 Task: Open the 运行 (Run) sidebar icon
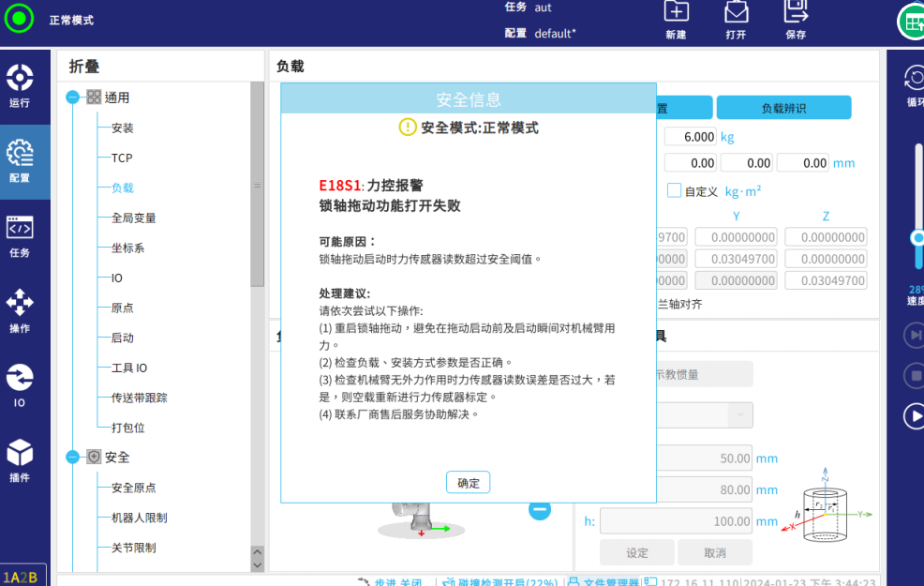[x=20, y=85]
